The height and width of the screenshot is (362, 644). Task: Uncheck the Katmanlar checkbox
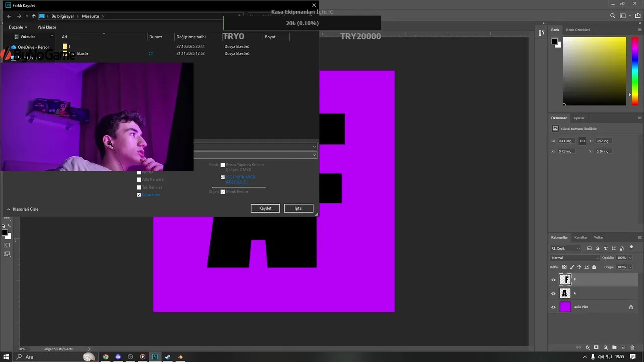pos(139,195)
